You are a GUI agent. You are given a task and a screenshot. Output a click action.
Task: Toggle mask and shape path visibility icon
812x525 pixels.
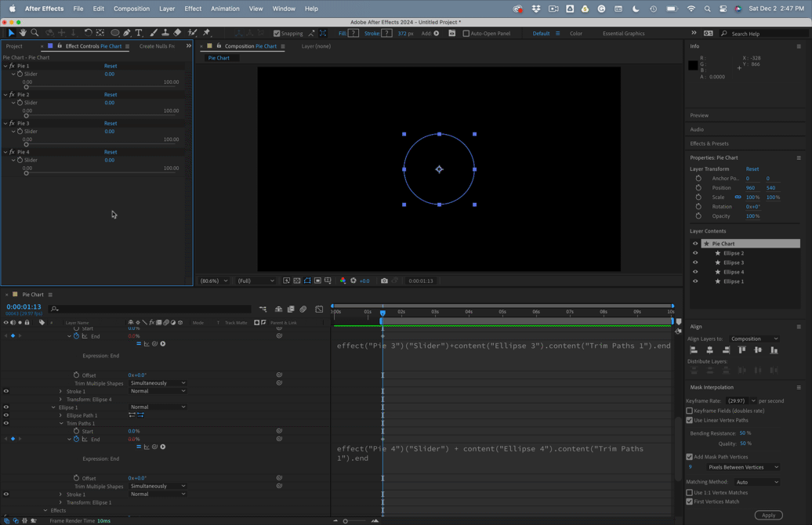(x=307, y=281)
